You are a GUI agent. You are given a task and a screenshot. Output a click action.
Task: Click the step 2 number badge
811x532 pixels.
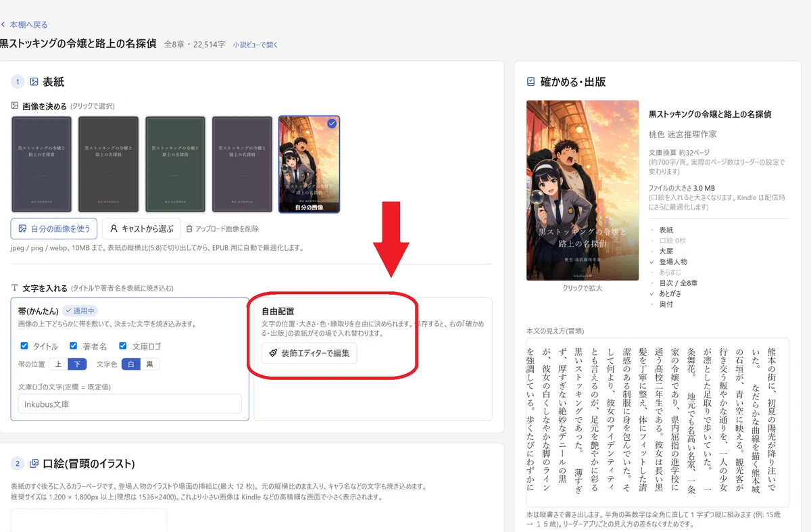point(18,464)
